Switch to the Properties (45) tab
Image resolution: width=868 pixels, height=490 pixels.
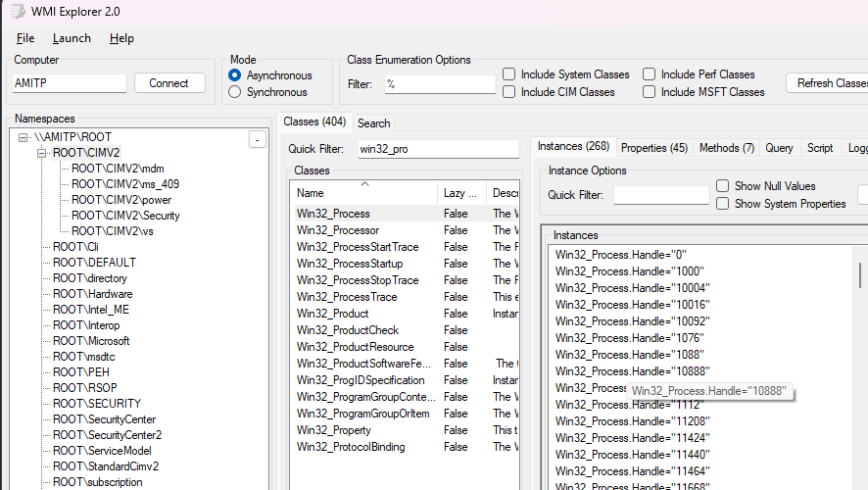(x=653, y=148)
